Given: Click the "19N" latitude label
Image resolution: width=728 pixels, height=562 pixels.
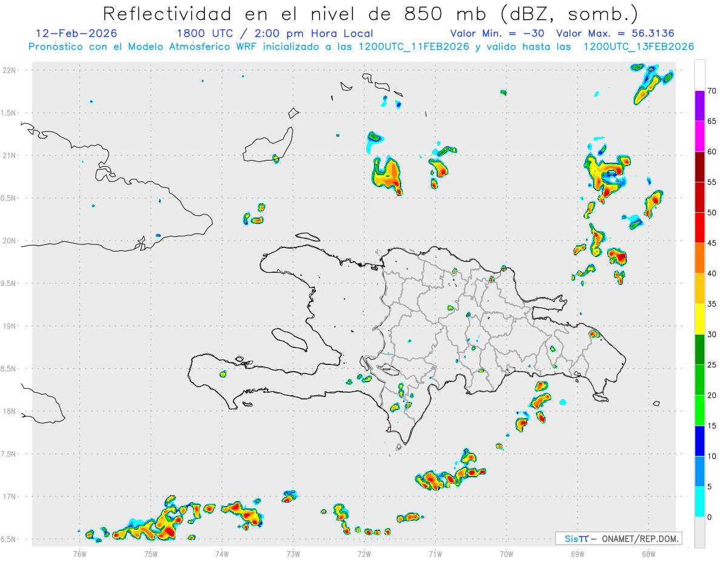Looking at the screenshot, I should [10, 326].
